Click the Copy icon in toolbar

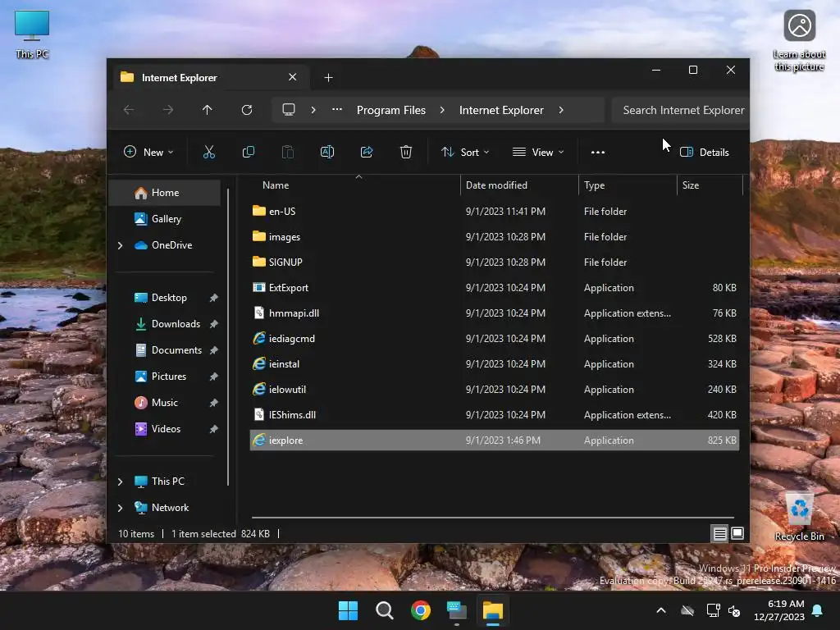point(249,152)
